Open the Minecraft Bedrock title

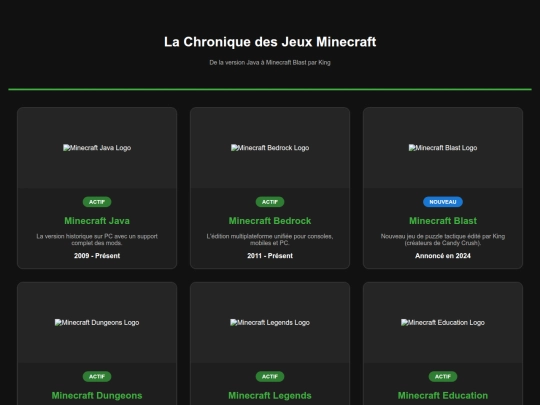pyautogui.click(x=270, y=221)
